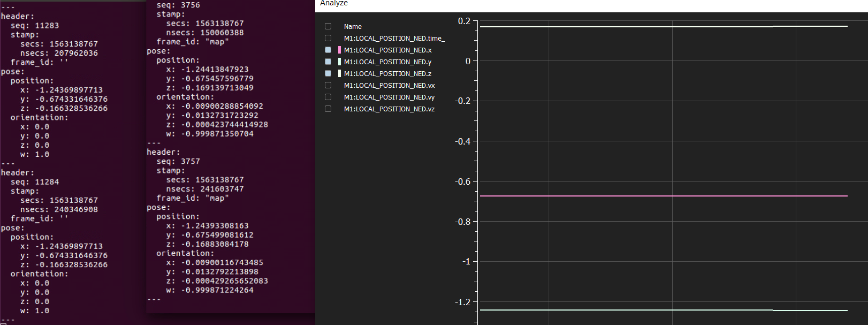
Task: Click the Name column header text
Action: [353, 27]
